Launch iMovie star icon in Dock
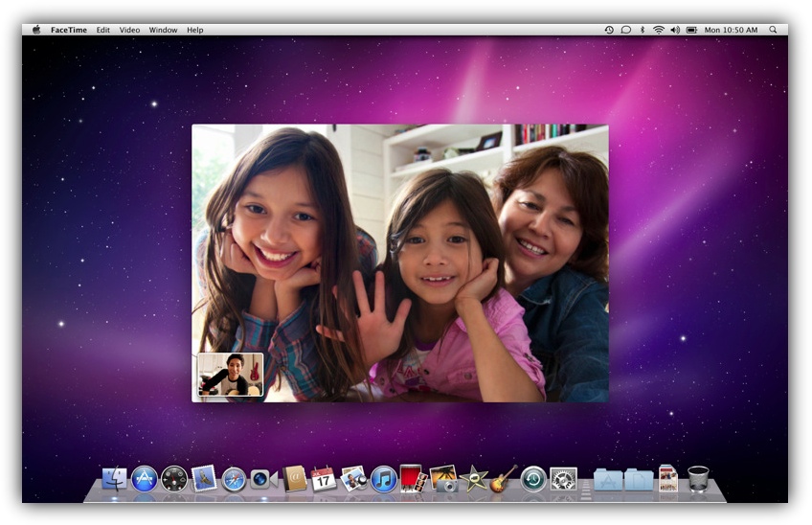 click(474, 478)
